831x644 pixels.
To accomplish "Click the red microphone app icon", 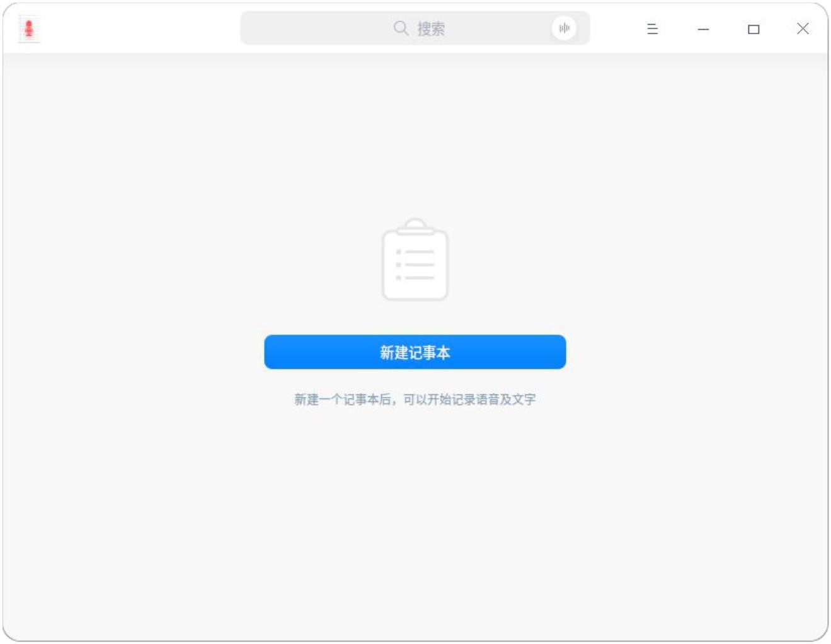I will 29,28.
